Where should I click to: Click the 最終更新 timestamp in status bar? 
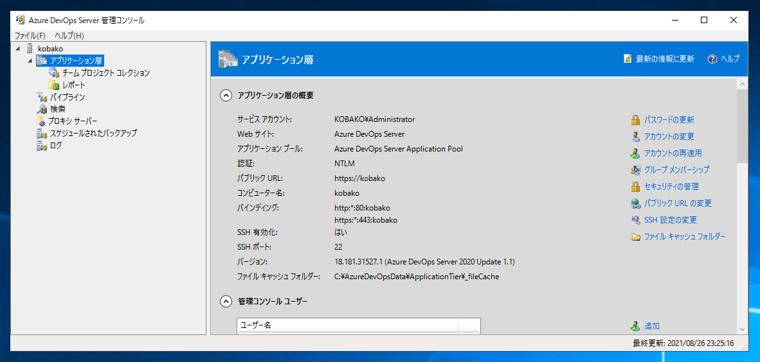683,343
